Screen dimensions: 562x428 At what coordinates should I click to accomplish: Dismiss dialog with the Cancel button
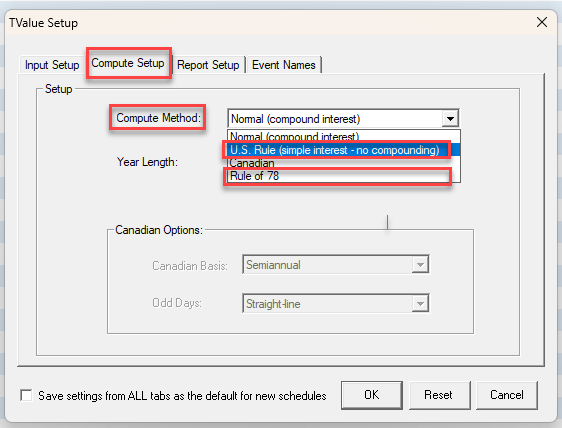tap(507, 395)
